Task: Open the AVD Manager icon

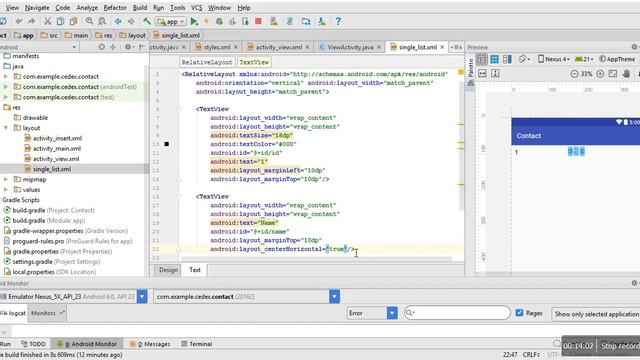Action: pos(274,21)
